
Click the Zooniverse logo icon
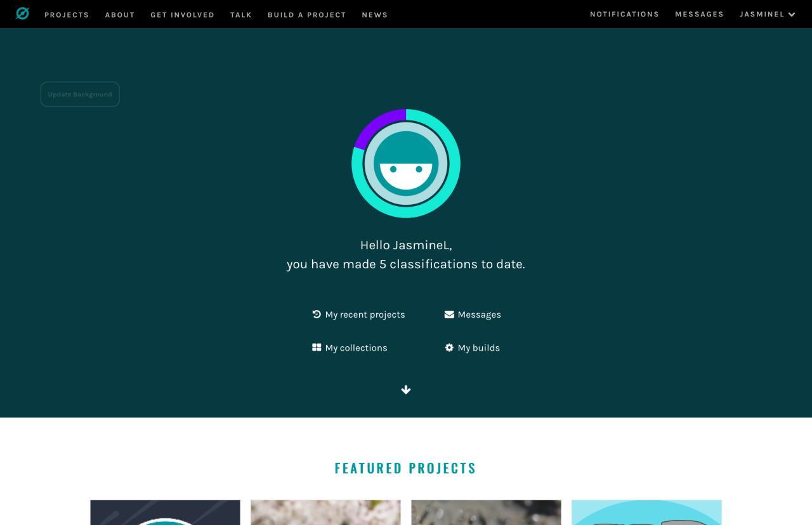coord(23,13)
